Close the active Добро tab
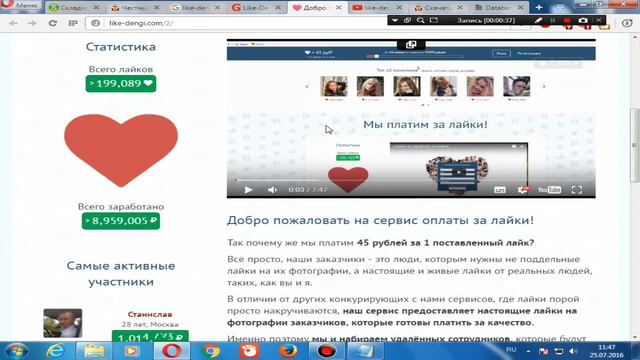Viewport: 640px width, 360px height. click(338, 7)
